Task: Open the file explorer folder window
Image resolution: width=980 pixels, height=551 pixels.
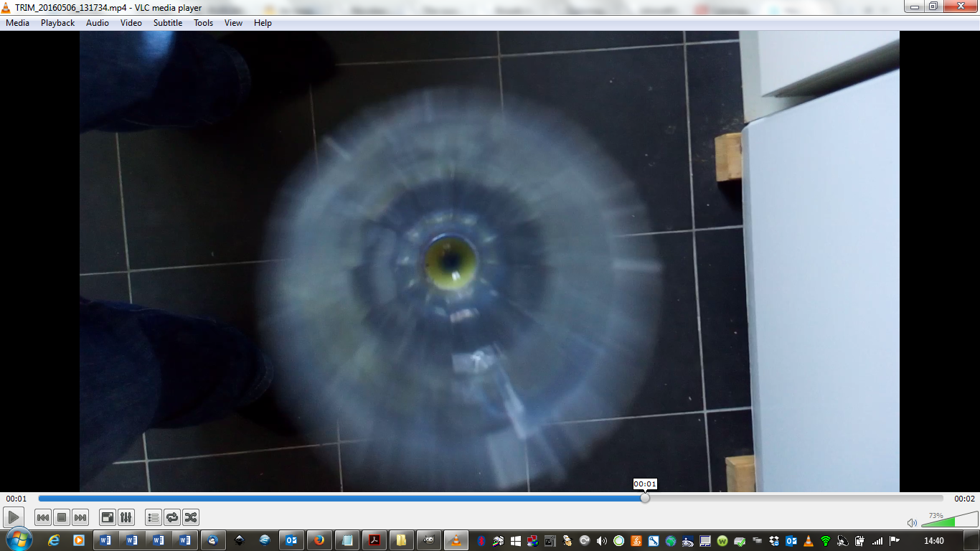Action: point(401,540)
